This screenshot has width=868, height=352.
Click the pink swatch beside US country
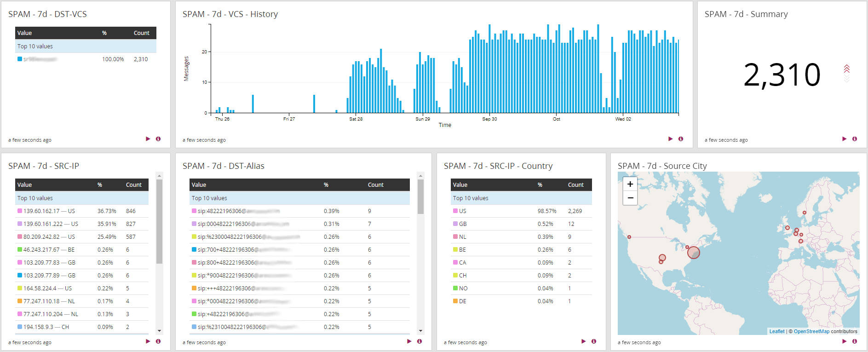(x=455, y=211)
